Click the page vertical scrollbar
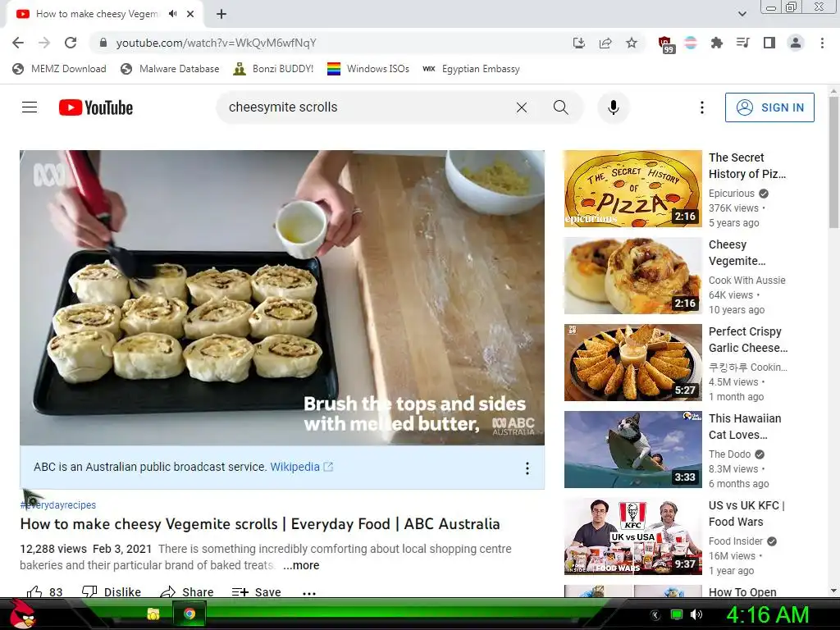 833,161
